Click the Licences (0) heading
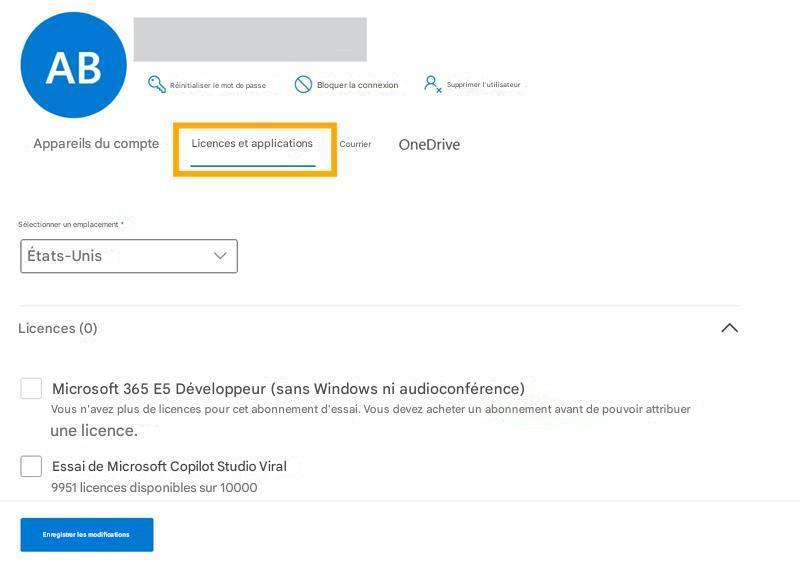The image size is (800, 565). click(58, 328)
